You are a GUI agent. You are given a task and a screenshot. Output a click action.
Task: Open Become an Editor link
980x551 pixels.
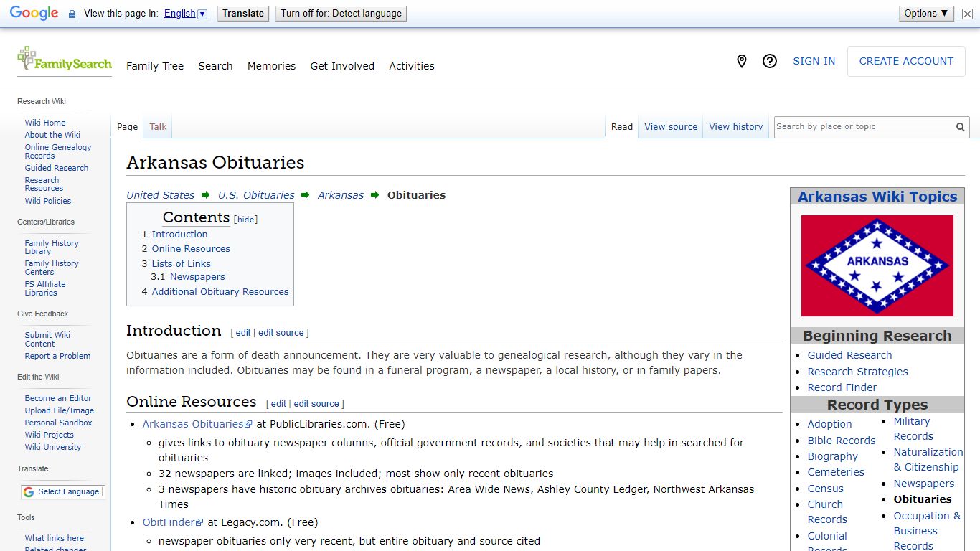click(x=58, y=398)
